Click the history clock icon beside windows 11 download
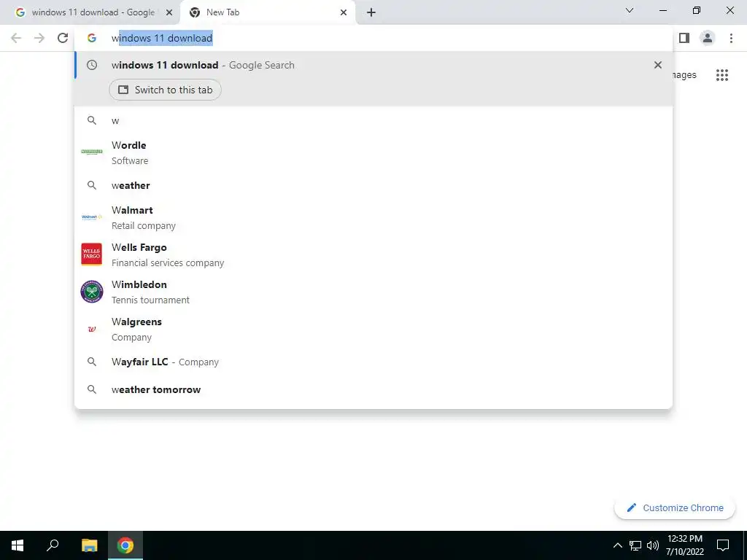Image resolution: width=747 pixels, height=560 pixels. pos(92,65)
